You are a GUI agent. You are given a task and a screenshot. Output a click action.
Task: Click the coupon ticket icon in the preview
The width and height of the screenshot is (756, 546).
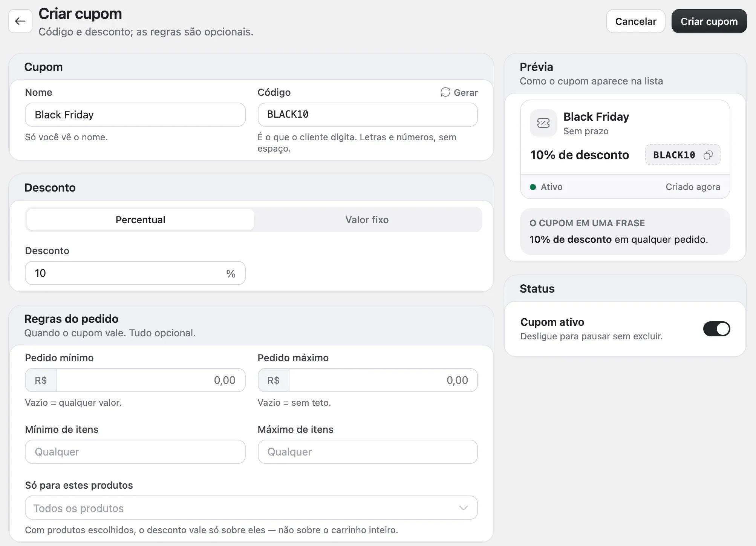click(543, 123)
